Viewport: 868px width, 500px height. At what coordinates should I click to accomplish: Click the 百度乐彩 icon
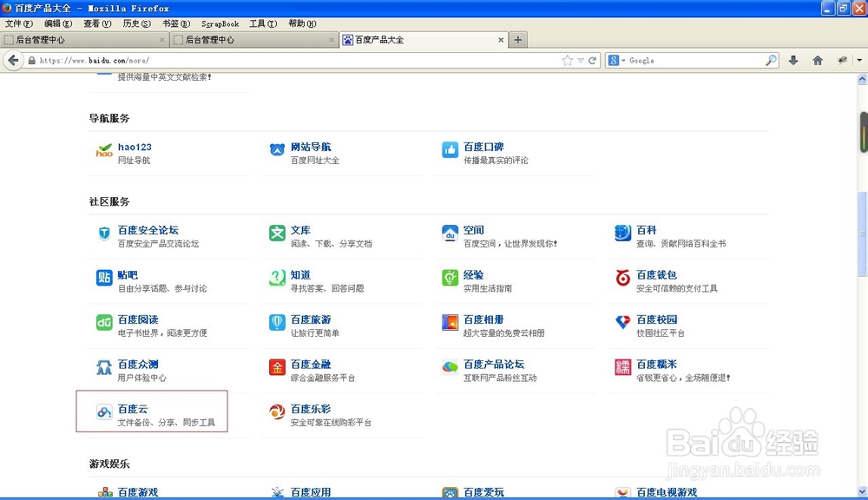click(277, 412)
